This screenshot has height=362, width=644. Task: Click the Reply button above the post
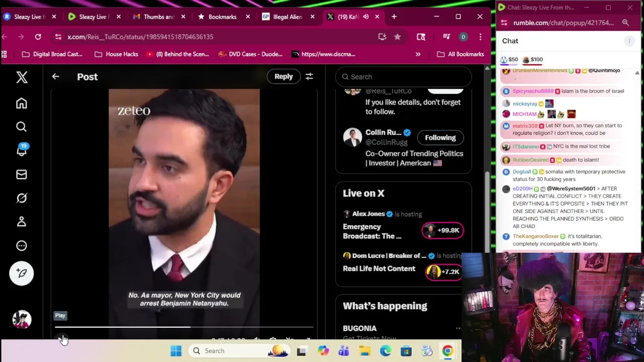(x=283, y=76)
